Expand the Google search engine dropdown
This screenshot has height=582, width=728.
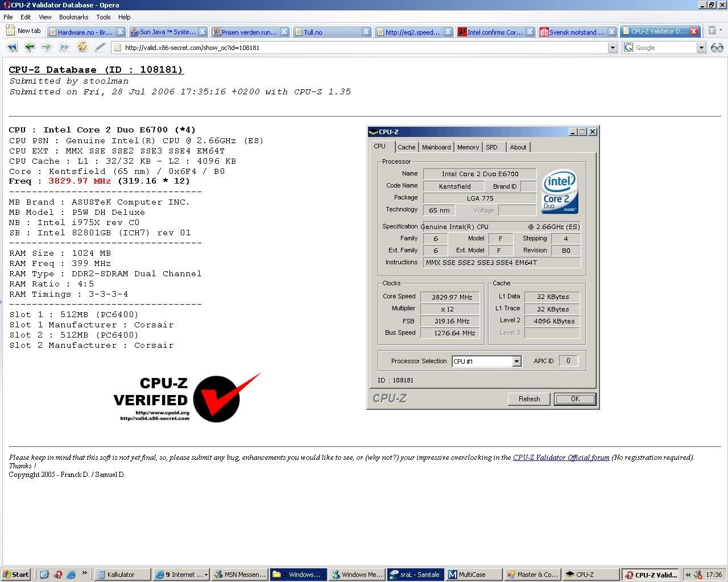701,48
